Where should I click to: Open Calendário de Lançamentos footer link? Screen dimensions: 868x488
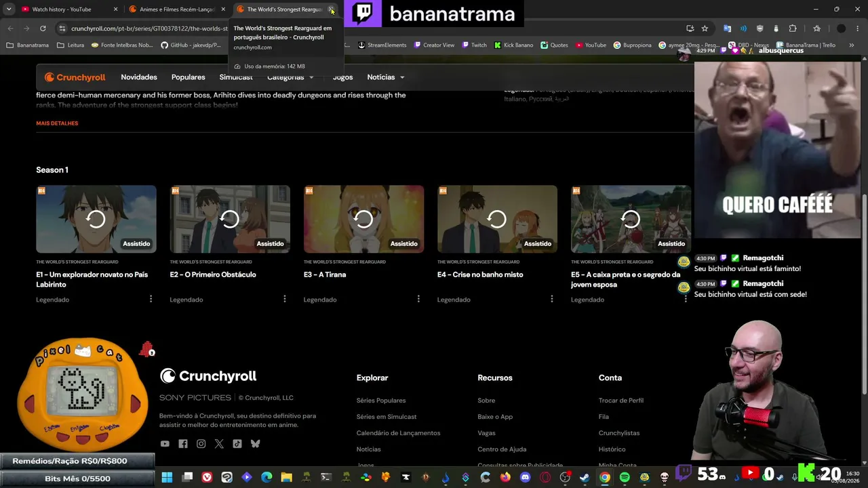pos(398,433)
